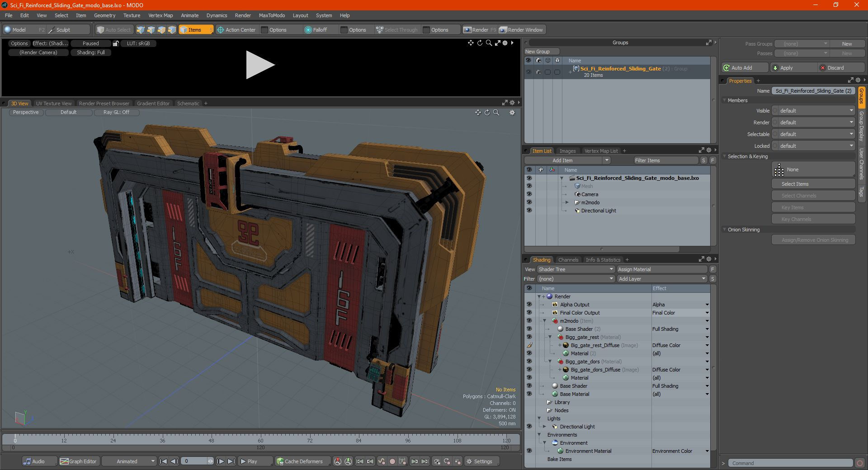Select Vertices mode cube icon
The image size is (868, 470).
point(141,30)
